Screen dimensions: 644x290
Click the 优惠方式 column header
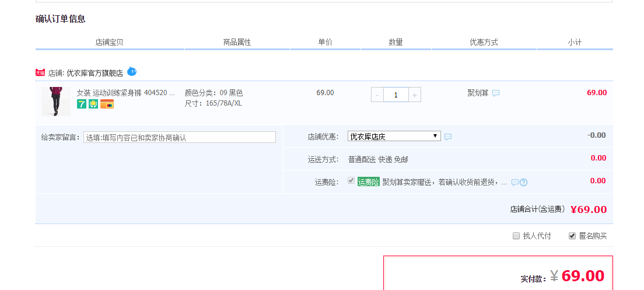484,42
